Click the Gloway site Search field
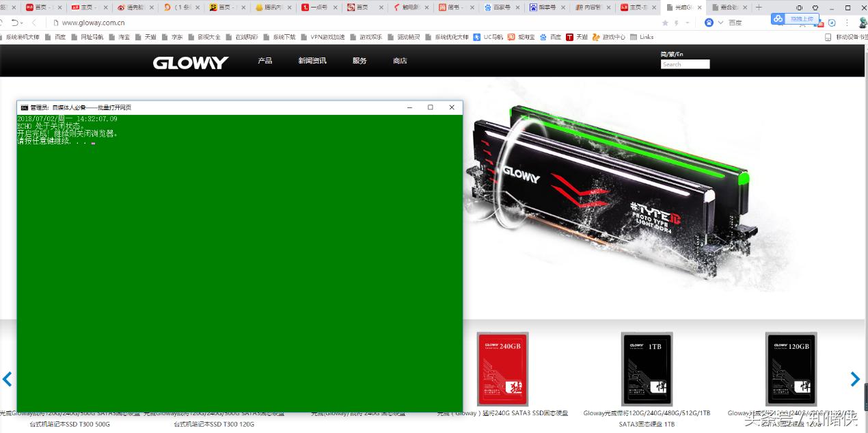This screenshot has height=433, width=868. click(685, 64)
